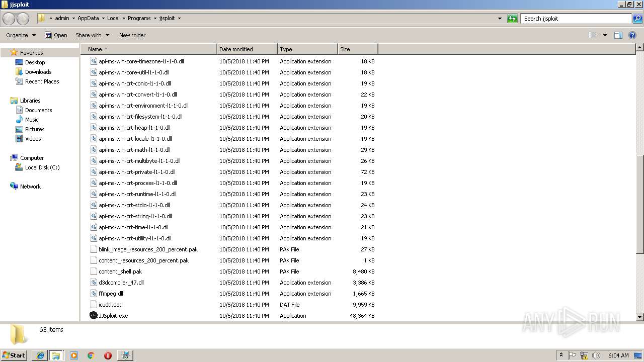
Task: Click the volume speaker tray icon
Action: [596, 355]
